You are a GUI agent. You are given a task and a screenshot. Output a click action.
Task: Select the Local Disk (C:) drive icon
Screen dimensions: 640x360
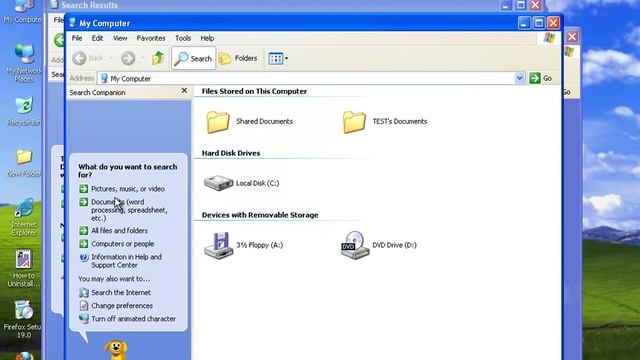(x=218, y=183)
